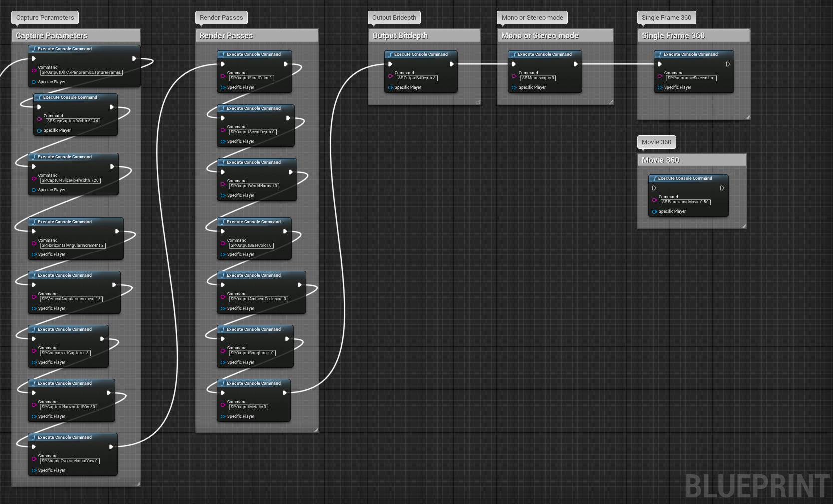
Task: Click Specific Player pin on SP.StepCaptureWidth node
Action: pyautogui.click(x=39, y=131)
